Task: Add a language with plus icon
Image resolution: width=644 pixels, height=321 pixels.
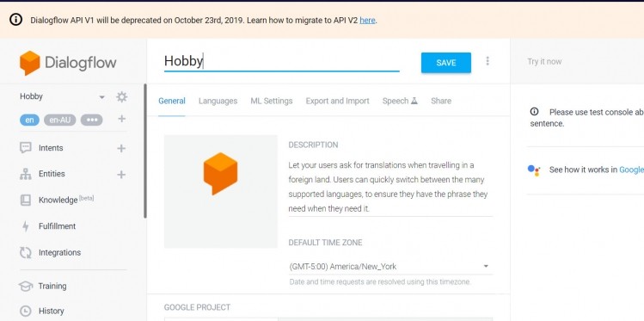Action: (121, 119)
